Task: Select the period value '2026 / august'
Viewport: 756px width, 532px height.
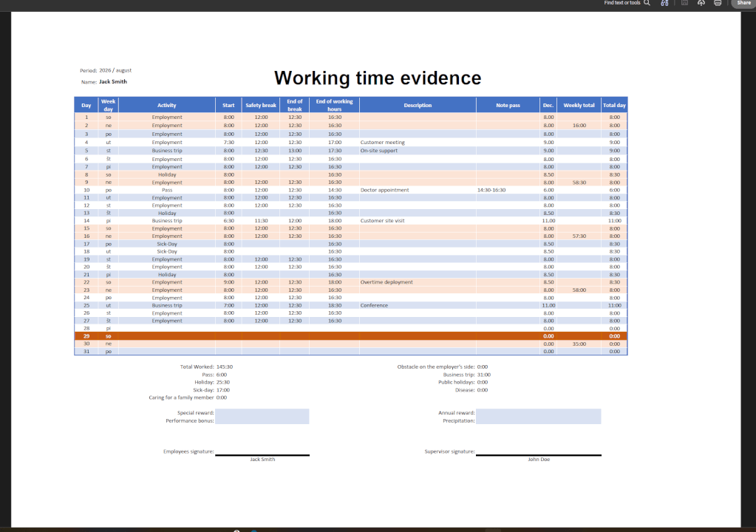Action: (x=115, y=70)
